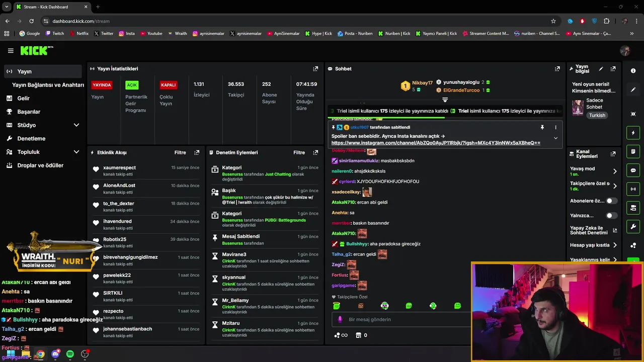
Task: Reload the dashboard page
Action: tap(31, 21)
